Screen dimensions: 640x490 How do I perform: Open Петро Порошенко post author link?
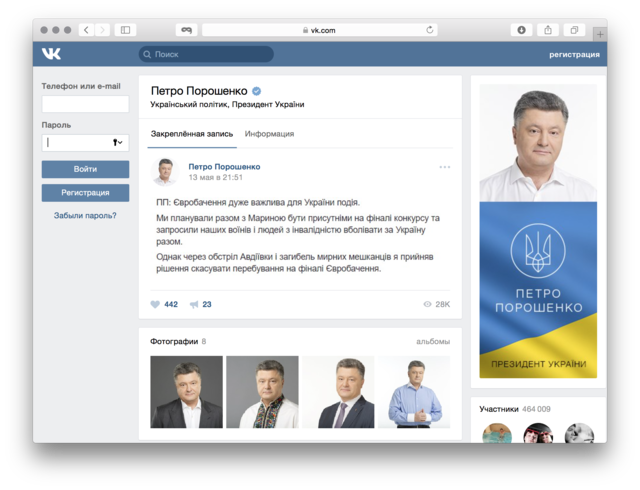[224, 167]
